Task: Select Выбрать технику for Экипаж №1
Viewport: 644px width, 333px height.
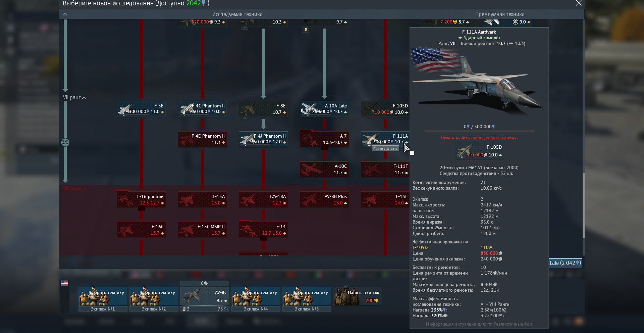Action: 103,296
